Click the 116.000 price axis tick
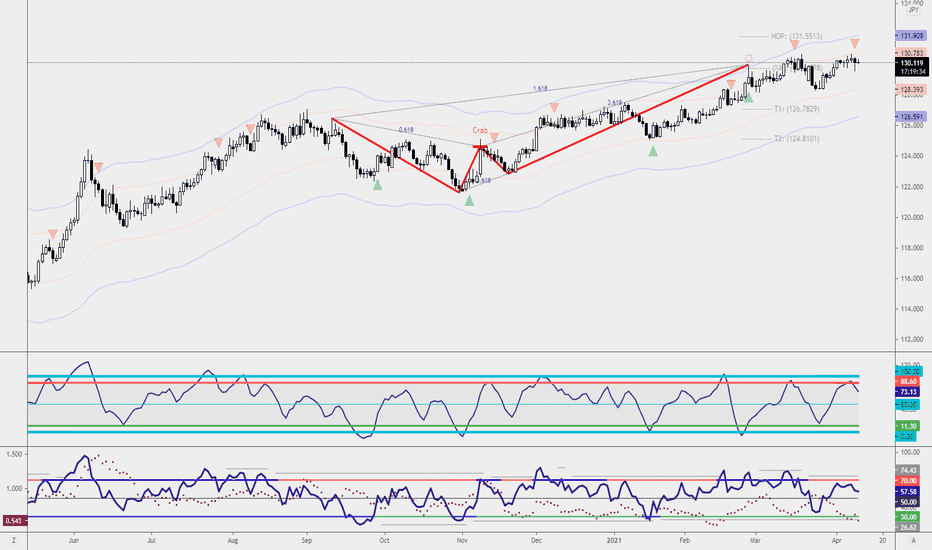This screenshot has height=550, width=932. click(x=912, y=278)
